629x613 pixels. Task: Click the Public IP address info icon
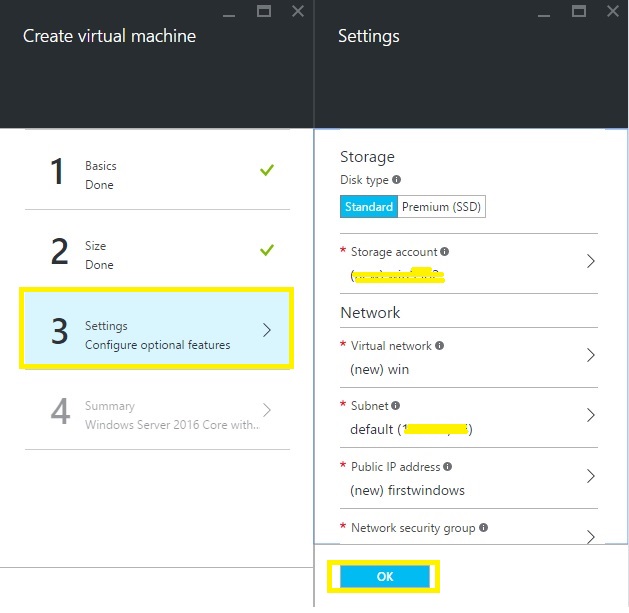pyautogui.click(x=447, y=466)
